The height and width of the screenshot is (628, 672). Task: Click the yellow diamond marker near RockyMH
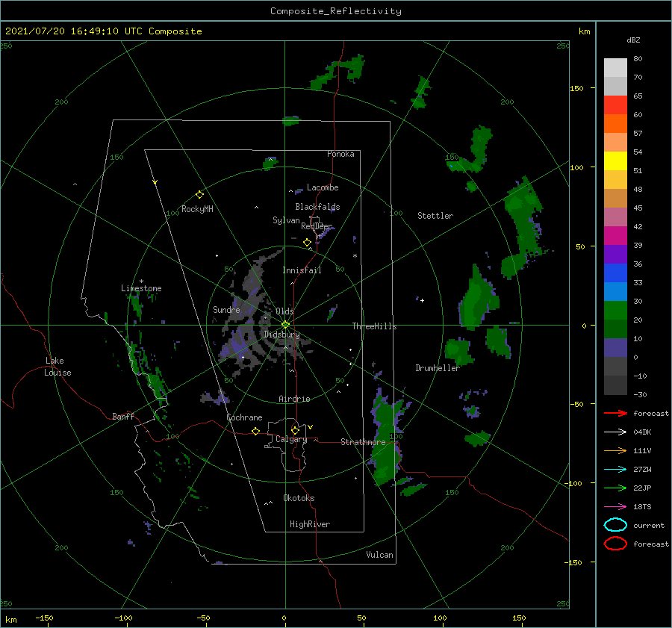point(199,195)
